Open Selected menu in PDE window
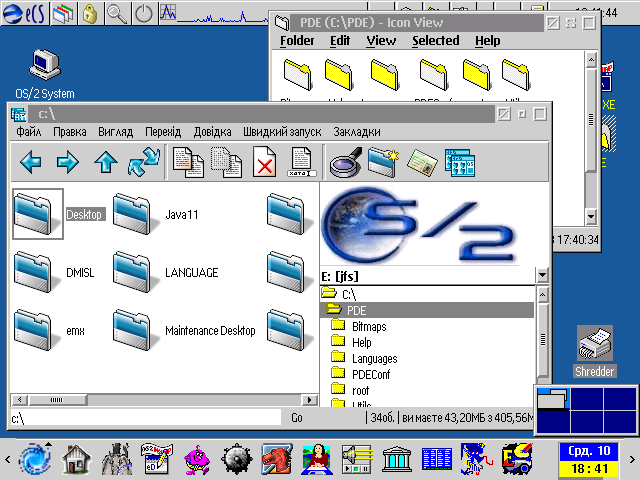The image size is (640, 480). (x=436, y=40)
